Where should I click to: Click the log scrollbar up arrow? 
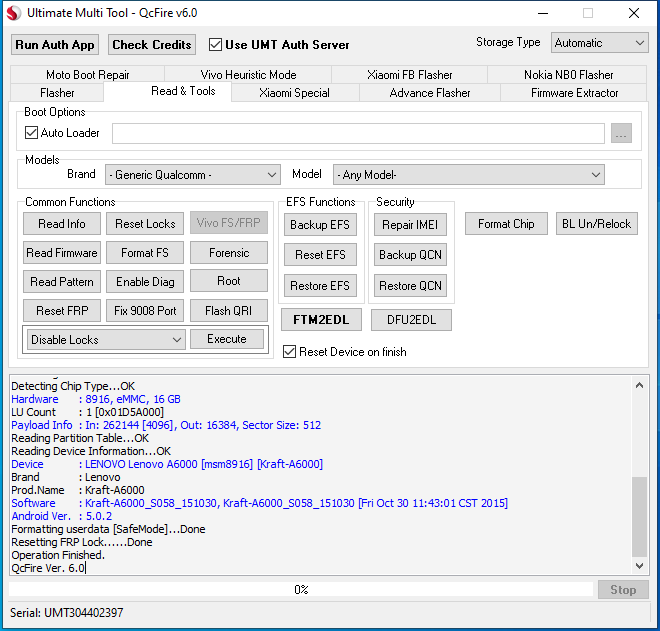point(639,385)
